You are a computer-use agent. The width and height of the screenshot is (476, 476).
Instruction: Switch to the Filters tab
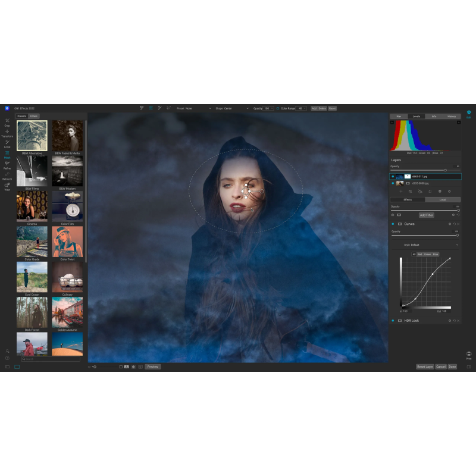pos(34,116)
